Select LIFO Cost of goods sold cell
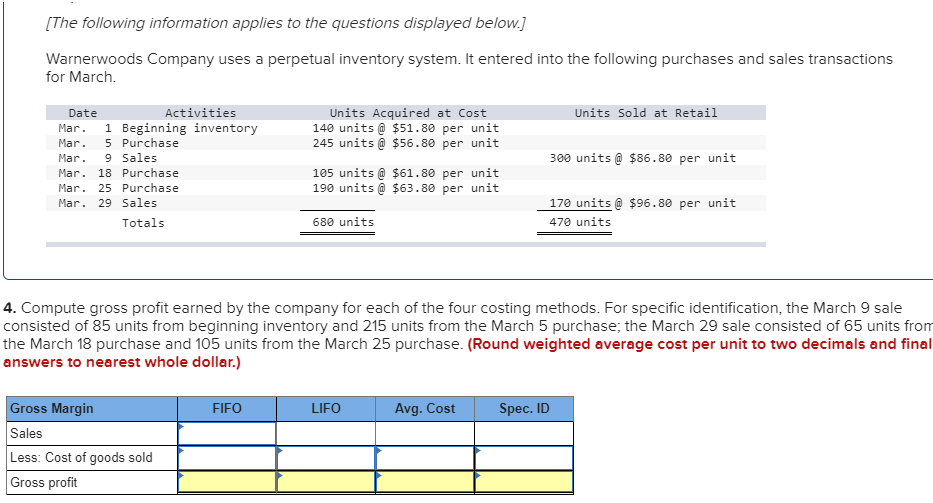The image size is (933, 503). pos(326,458)
